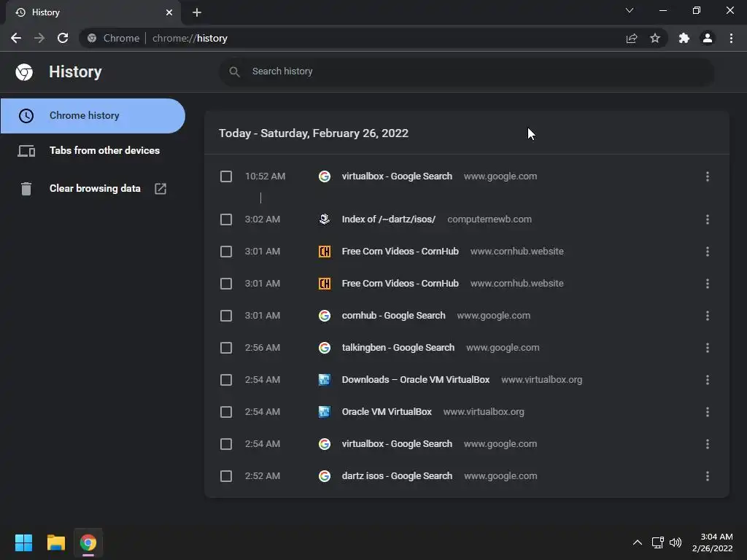Open the Extensions puzzle icon

tap(684, 38)
